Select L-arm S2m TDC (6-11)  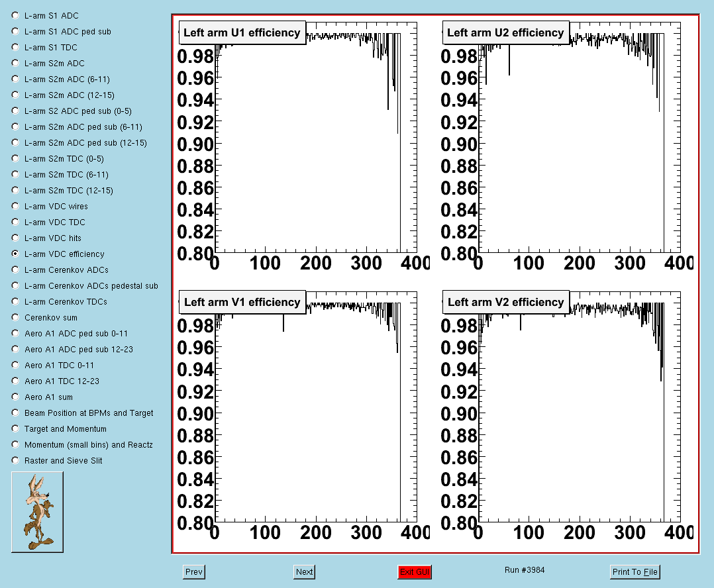(x=15, y=175)
